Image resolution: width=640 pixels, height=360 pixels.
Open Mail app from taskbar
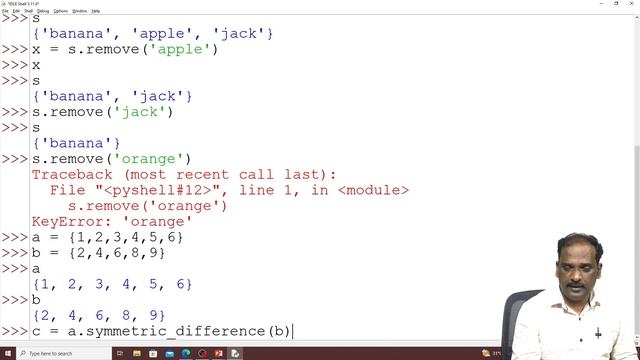pyautogui.click(x=169, y=353)
